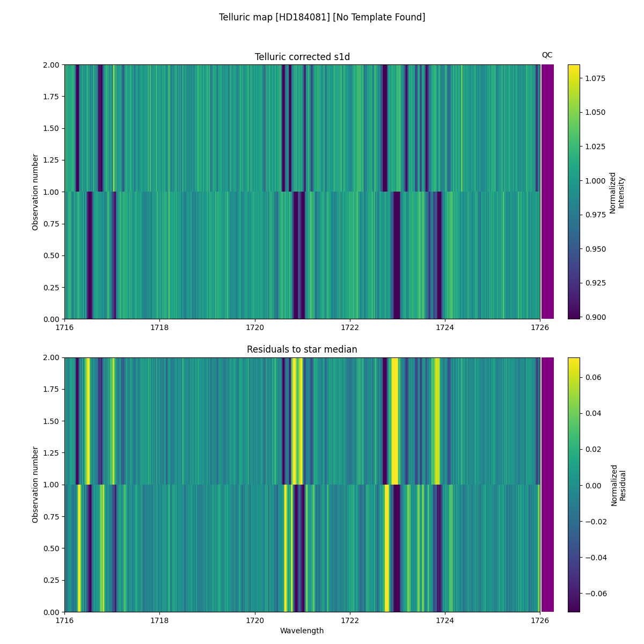Click the 0.900 tick on the intensity colorbar

pyautogui.click(x=596, y=317)
